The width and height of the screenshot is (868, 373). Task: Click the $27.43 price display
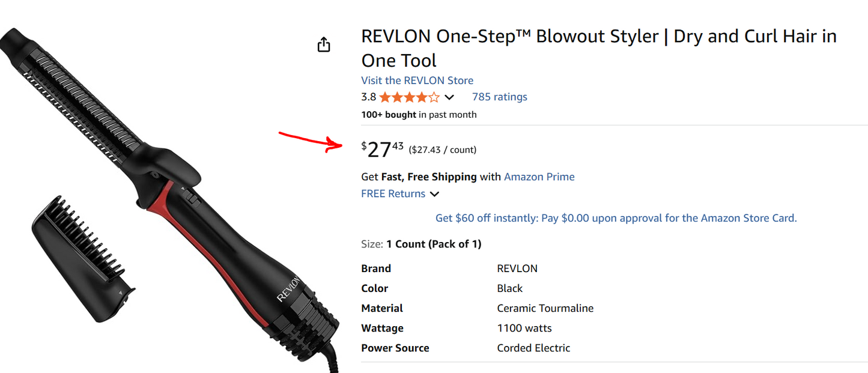pos(383,148)
